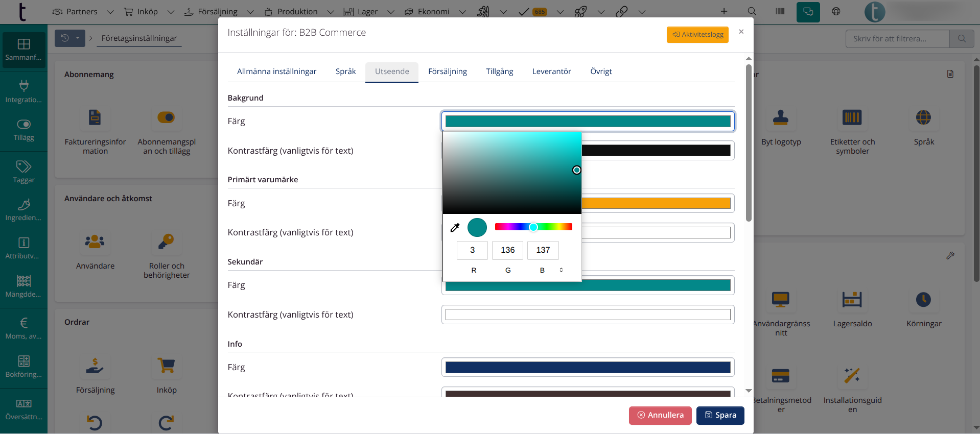Click the barcode scanner icon
The width and height of the screenshot is (980, 434).
pyautogui.click(x=780, y=11)
